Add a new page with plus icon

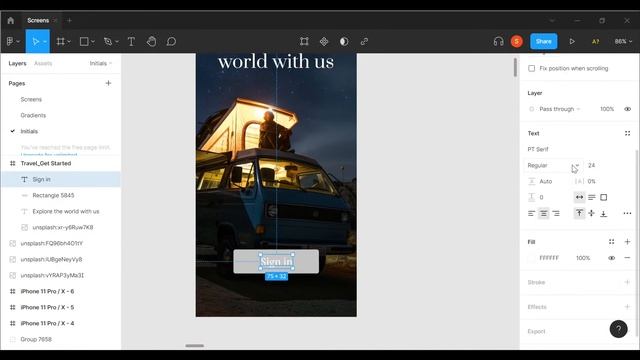(x=108, y=83)
